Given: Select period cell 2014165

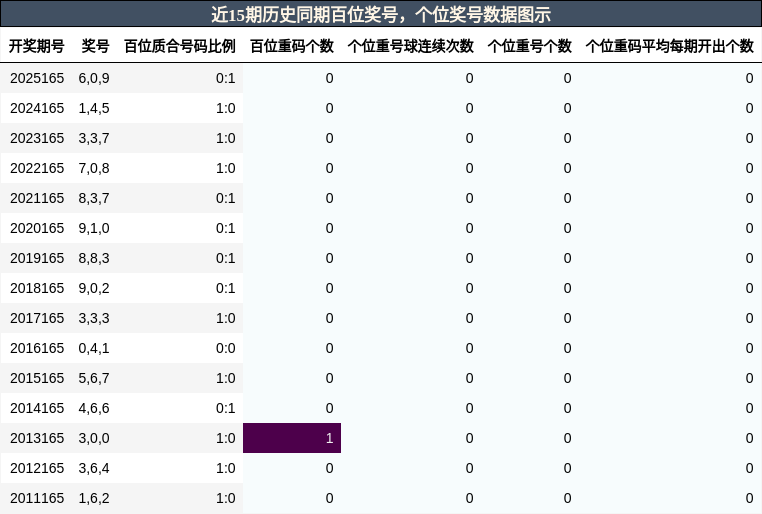Looking at the screenshot, I should (x=37, y=409).
